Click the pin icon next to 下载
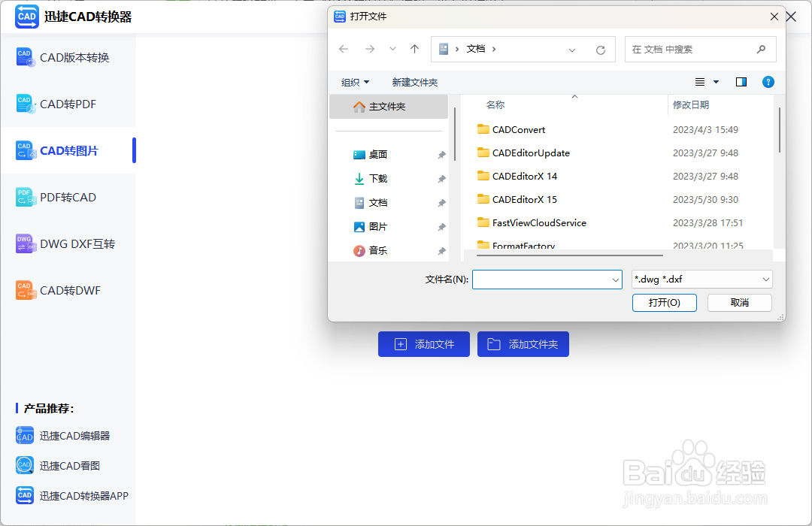Screen dimensions: 812x526 point(441,179)
